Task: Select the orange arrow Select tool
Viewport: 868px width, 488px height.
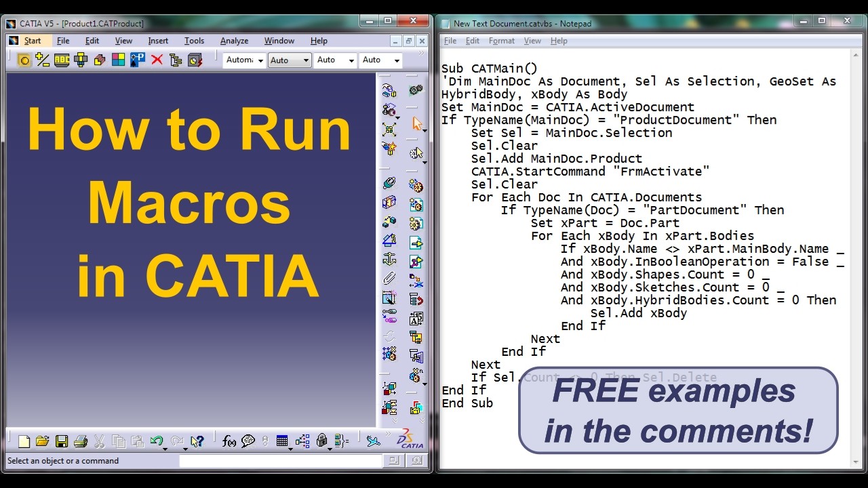Action: tap(416, 123)
